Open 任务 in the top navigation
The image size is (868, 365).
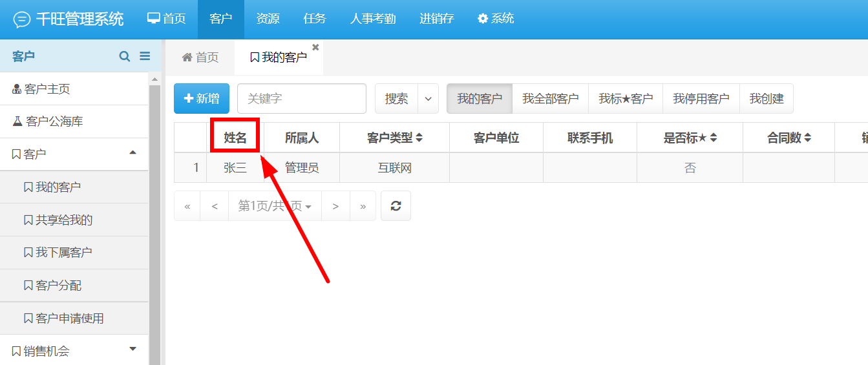click(x=315, y=19)
